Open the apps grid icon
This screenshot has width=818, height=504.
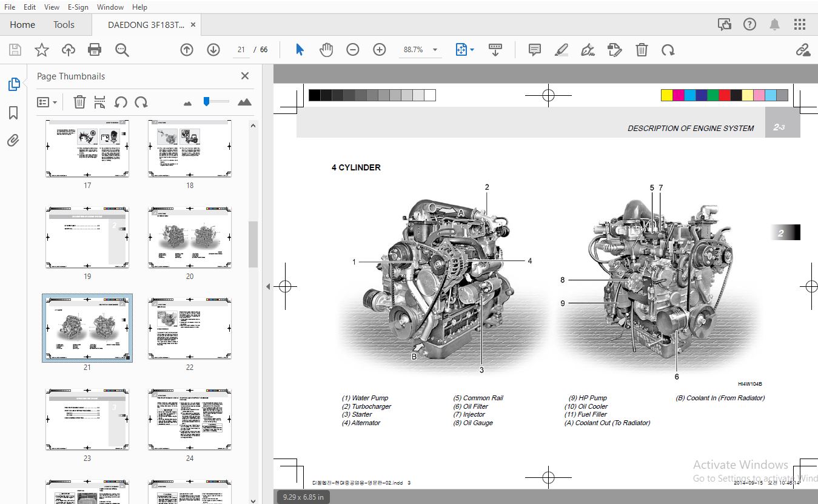800,24
